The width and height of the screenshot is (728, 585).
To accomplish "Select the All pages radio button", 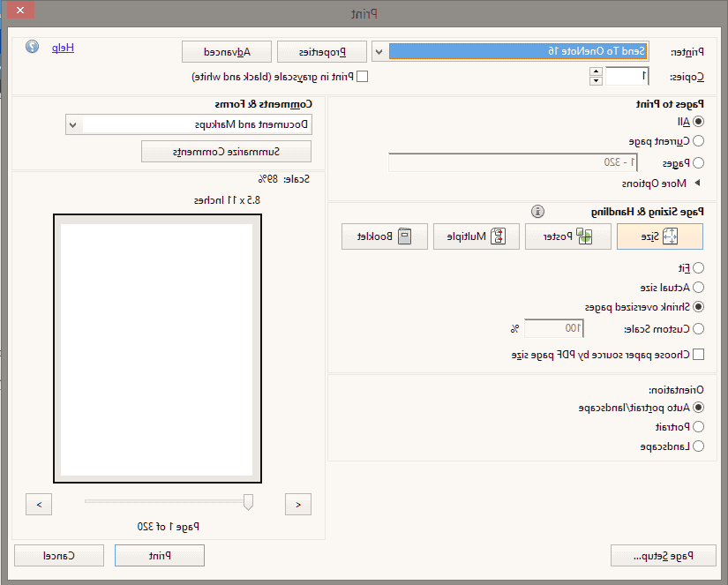I will click(698, 122).
